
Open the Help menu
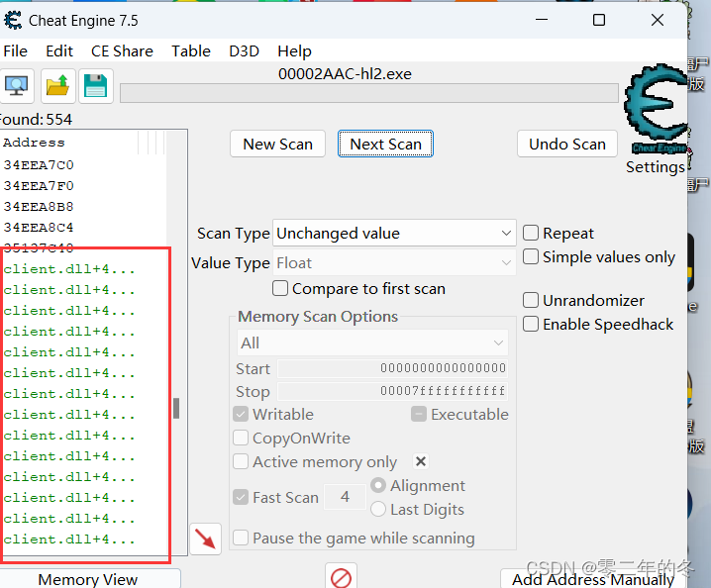(x=294, y=51)
